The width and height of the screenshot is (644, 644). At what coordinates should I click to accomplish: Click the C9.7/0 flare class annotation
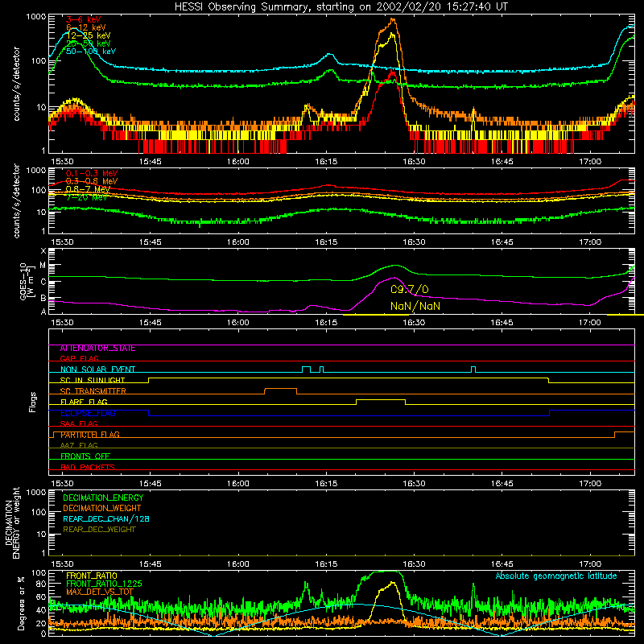[x=410, y=290]
